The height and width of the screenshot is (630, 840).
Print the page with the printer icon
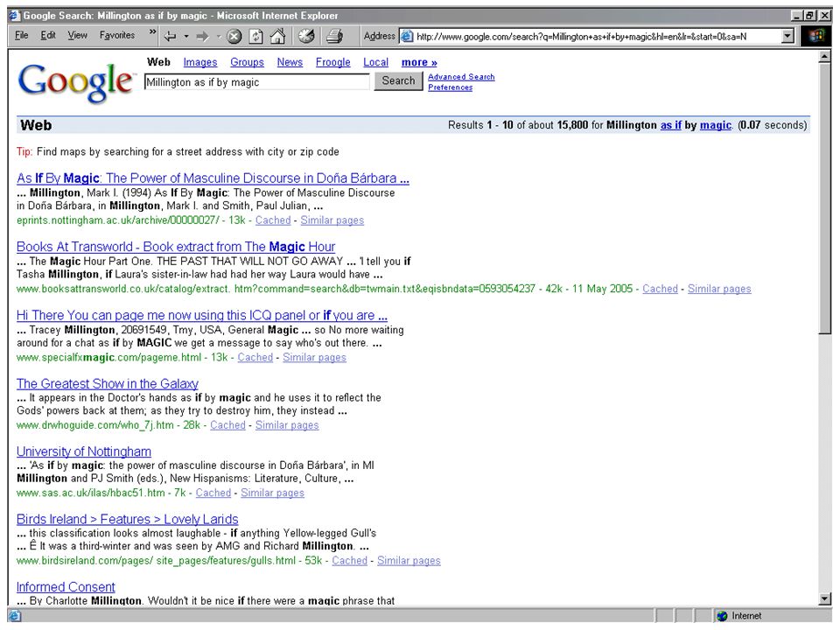(335, 37)
